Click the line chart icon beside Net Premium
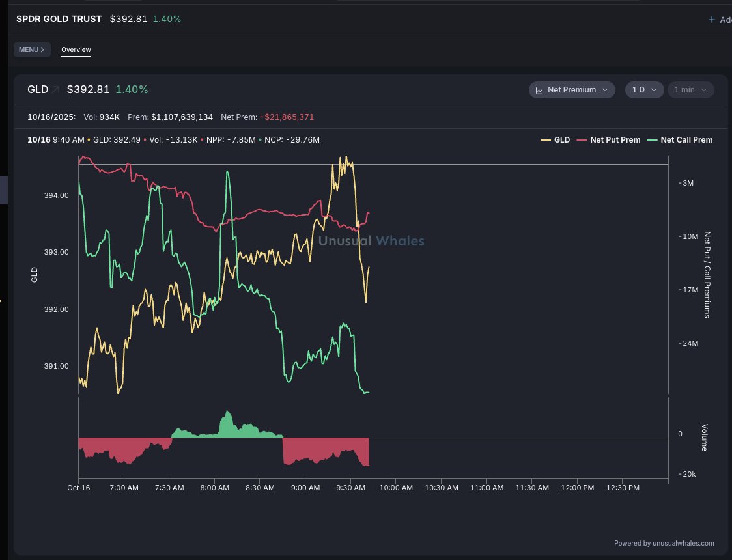Image resolution: width=732 pixels, height=560 pixels. click(x=539, y=90)
